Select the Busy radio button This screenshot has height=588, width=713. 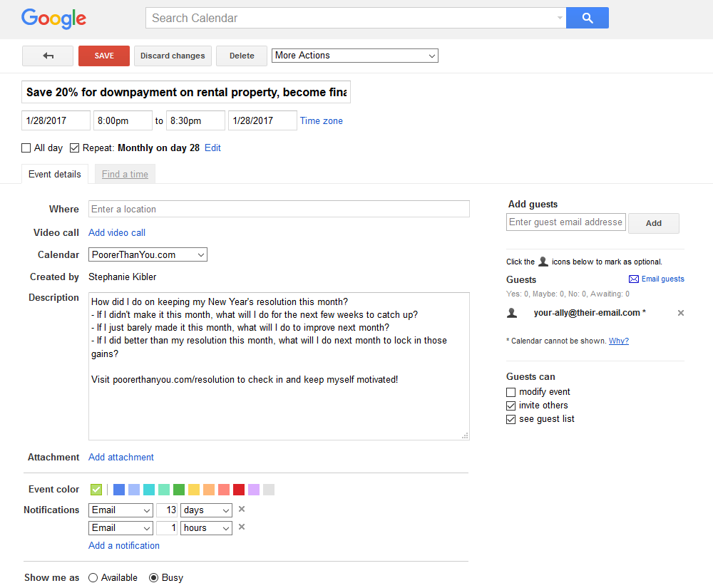point(154,577)
